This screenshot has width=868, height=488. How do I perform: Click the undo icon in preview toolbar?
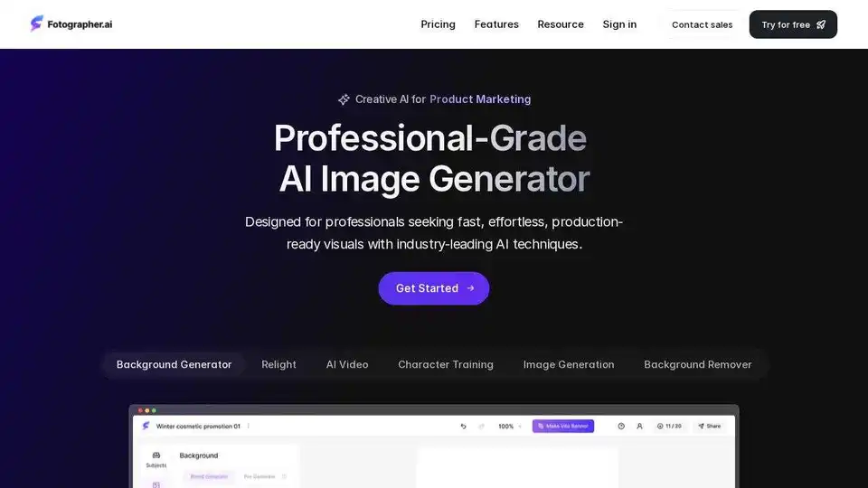point(463,426)
